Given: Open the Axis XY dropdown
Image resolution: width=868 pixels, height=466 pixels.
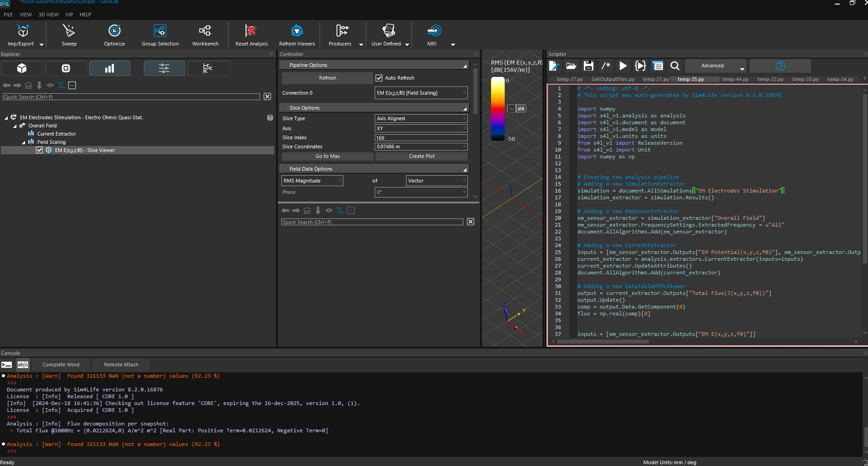Looking at the screenshot, I should pos(421,128).
